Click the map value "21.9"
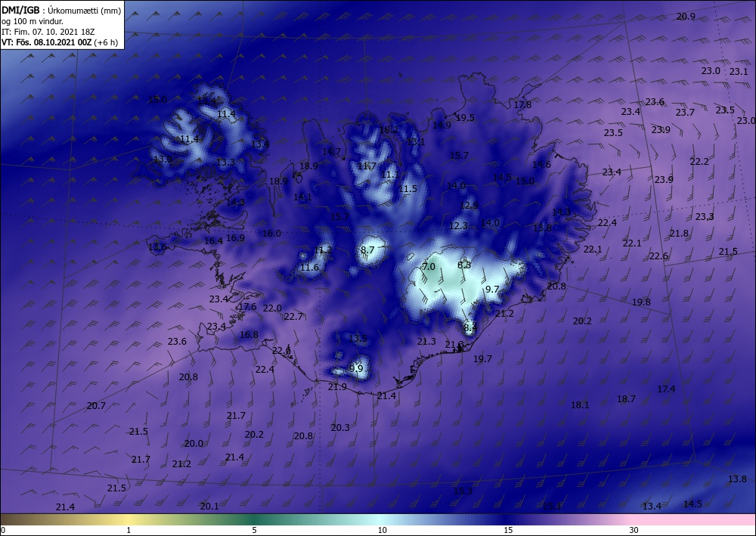The width and height of the screenshot is (756, 536). click(x=337, y=387)
